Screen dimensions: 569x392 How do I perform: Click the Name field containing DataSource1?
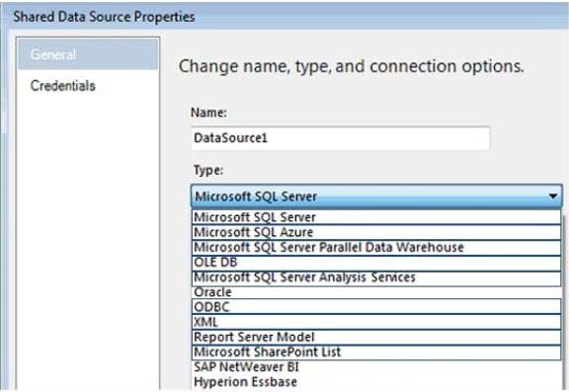click(341, 138)
